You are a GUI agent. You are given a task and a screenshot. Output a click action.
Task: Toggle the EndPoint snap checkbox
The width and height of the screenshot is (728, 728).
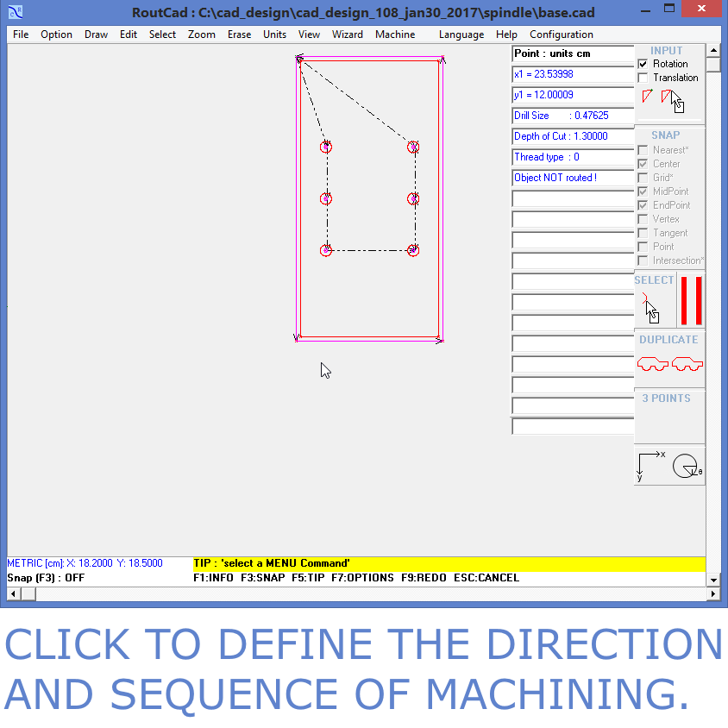pos(643,205)
